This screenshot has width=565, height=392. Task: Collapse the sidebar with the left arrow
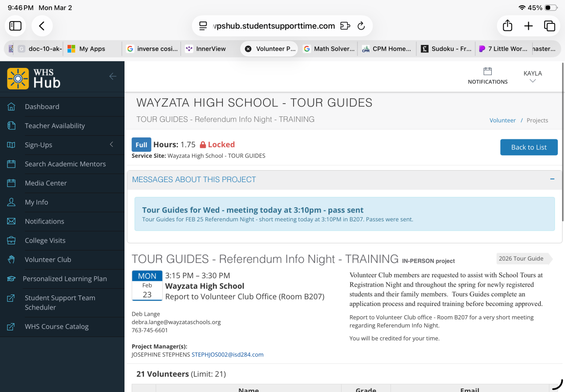point(113,76)
